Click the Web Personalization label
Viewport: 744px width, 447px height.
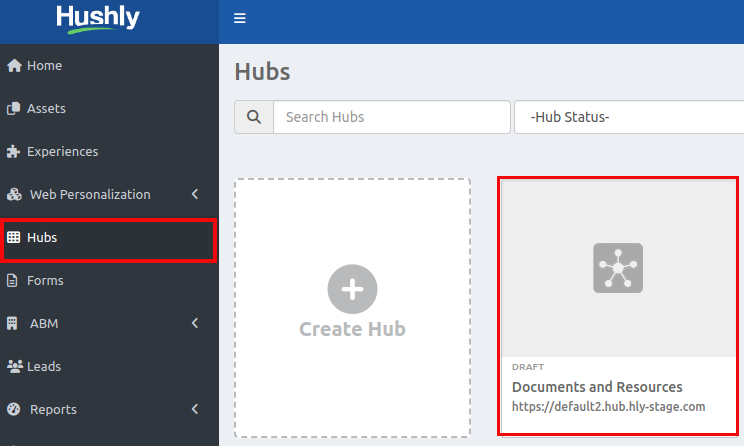click(90, 195)
